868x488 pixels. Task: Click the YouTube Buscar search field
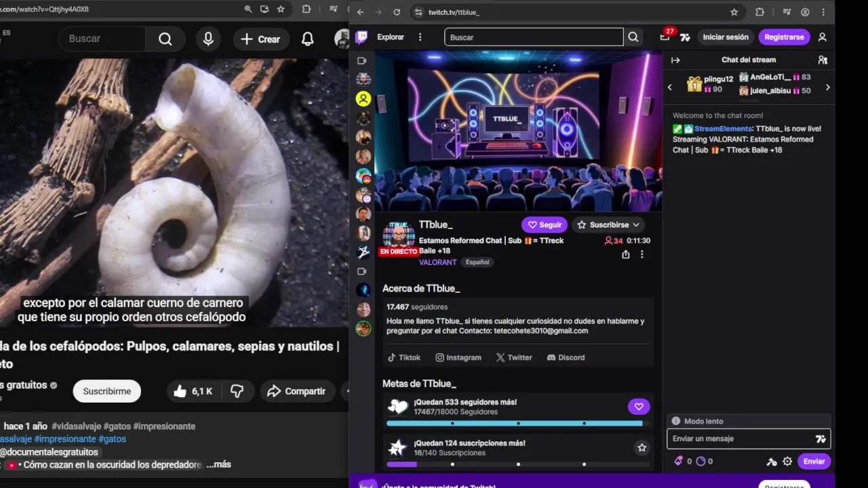102,39
